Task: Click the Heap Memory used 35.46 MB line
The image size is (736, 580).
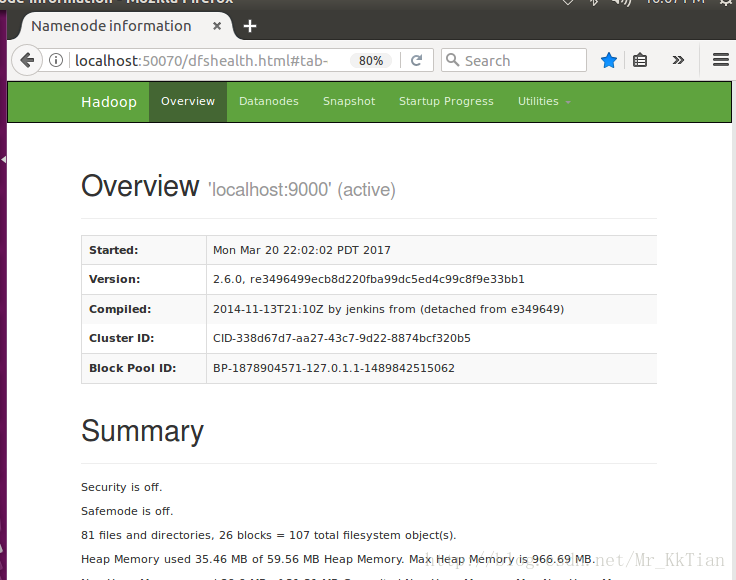Action: pyautogui.click(x=338, y=559)
